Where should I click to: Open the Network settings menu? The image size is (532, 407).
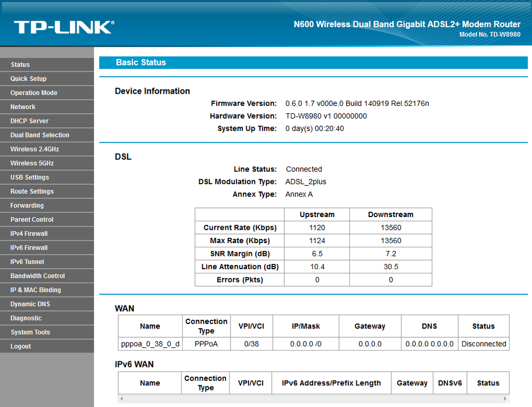click(47, 107)
